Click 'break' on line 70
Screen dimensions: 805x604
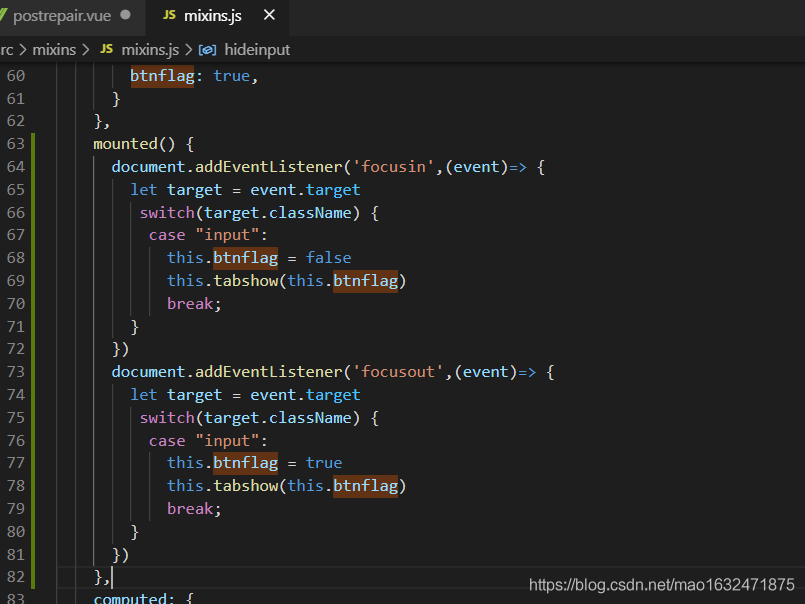click(x=190, y=304)
